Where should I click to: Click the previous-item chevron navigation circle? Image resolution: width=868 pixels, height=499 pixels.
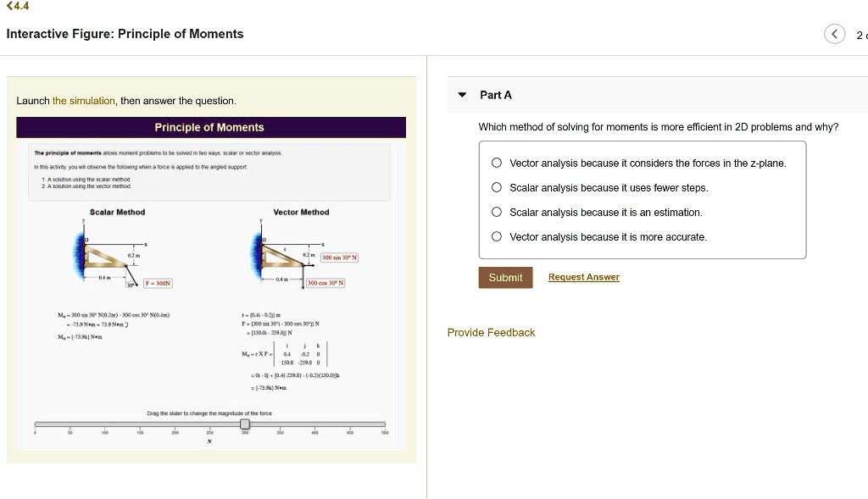834,33
